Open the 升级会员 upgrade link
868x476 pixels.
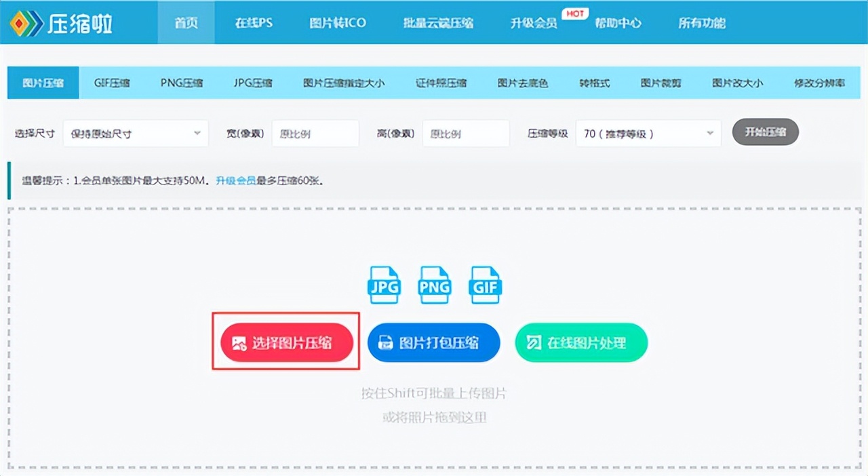pyautogui.click(x=236, y=181)
